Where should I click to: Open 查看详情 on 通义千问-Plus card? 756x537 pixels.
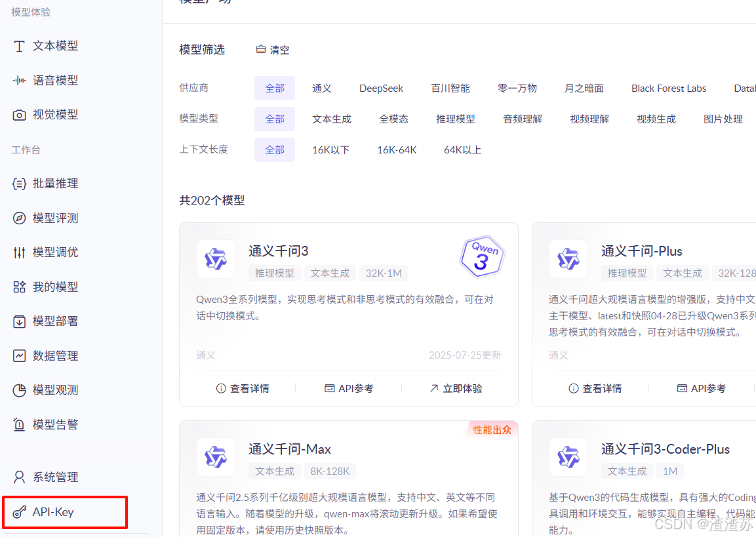595,389
